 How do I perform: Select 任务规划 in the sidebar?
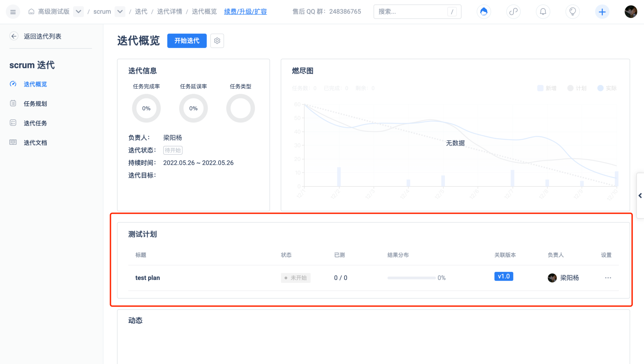[x=35, y=104]
